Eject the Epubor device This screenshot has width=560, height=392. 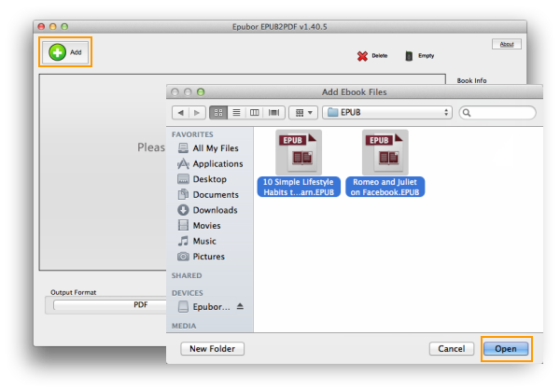[x=240, y=306]
